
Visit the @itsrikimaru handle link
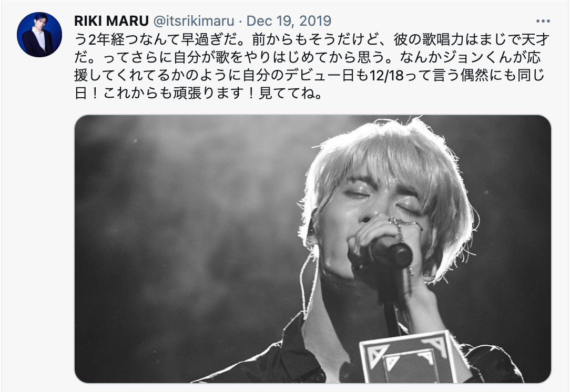(x=194, y=20)
